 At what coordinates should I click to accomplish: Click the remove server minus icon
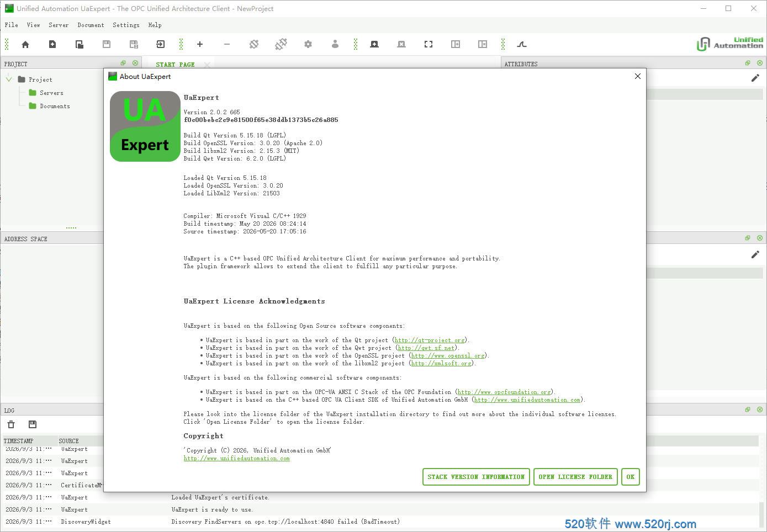tap(227, 44)
